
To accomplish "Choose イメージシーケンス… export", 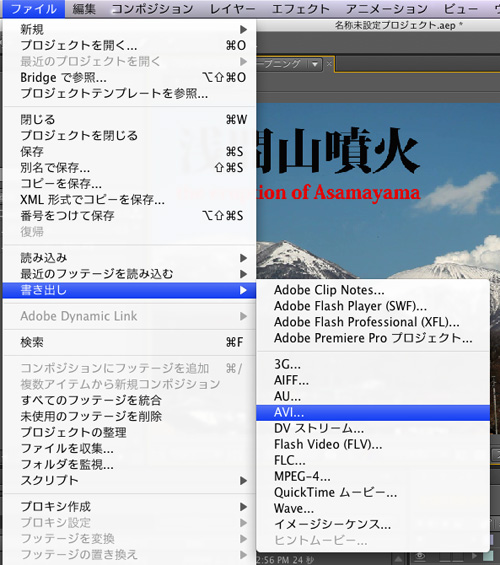I will pyautogui.click(x=373, y=524).
